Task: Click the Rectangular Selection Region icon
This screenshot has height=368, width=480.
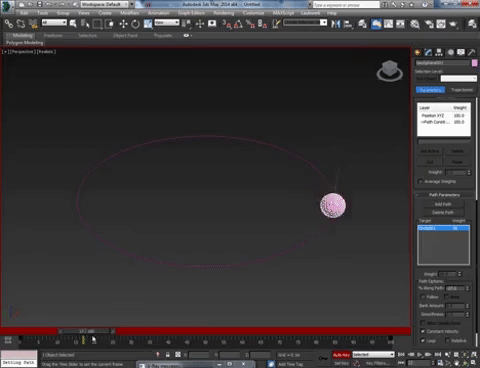Action: (x=97, y=24)
